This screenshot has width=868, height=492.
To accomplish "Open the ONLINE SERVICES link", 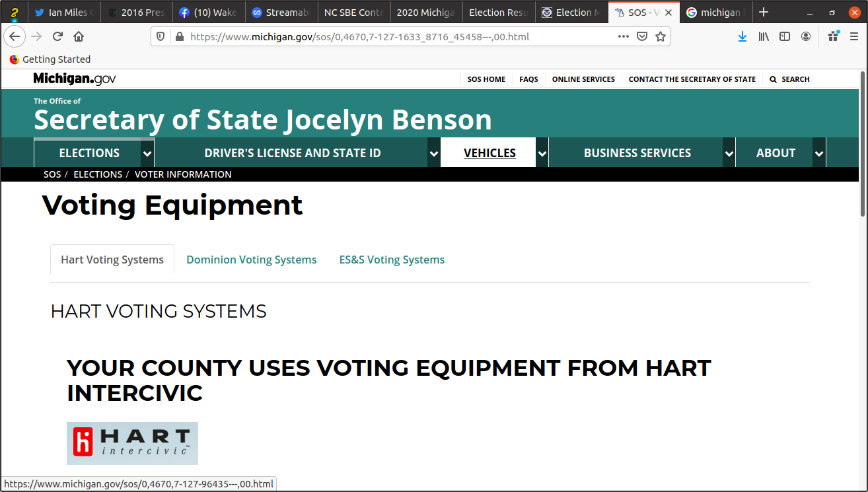I will click(x=583, y=79).
